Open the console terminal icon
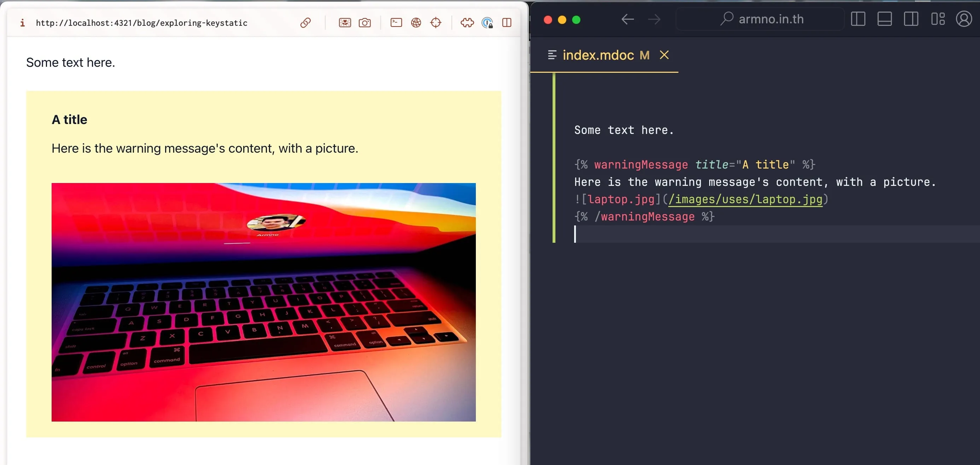The height and width of the screenshot is (465, 980). pos(396,23)
